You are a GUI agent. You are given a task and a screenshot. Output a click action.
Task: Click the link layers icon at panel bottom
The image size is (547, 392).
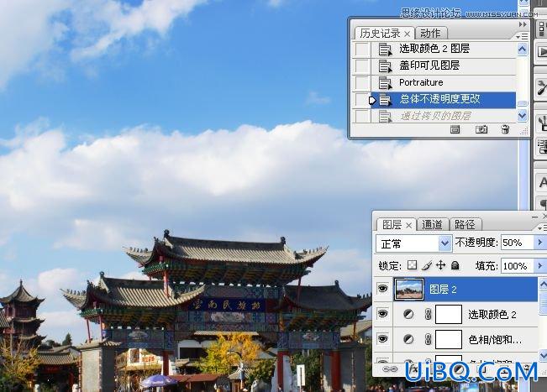[x=390, y=369]
